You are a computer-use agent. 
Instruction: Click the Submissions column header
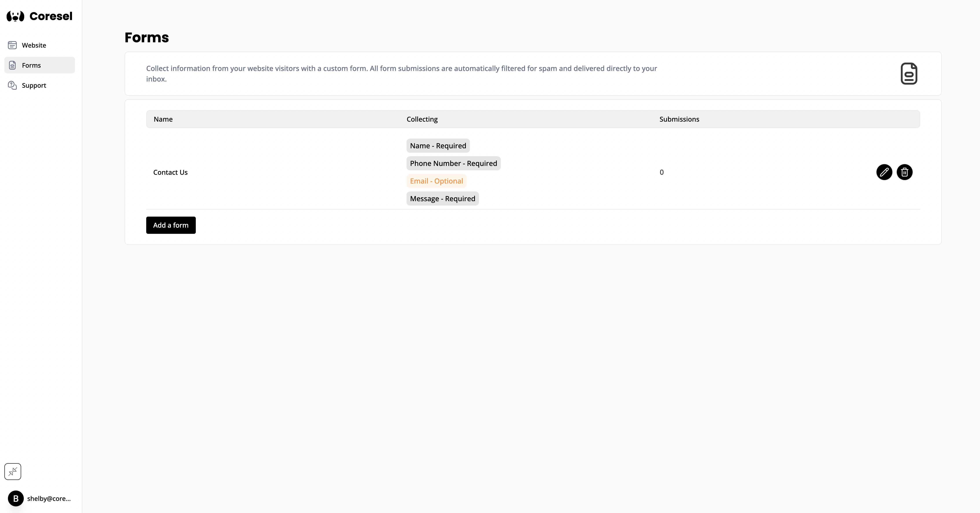click(679, 119)
